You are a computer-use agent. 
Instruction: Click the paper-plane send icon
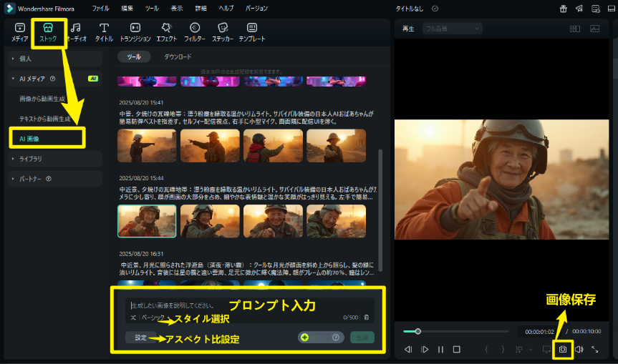pos(579,9)
